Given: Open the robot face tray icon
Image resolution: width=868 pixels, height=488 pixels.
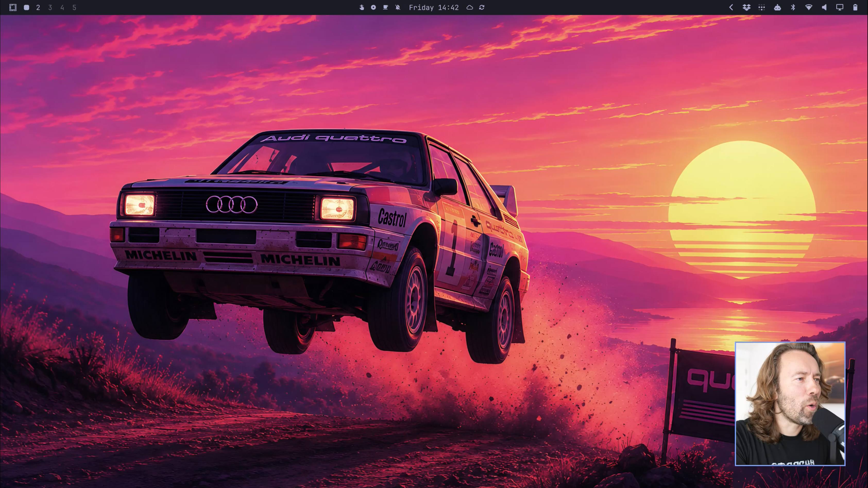Looking at the screenshot, I should (777, 7).
